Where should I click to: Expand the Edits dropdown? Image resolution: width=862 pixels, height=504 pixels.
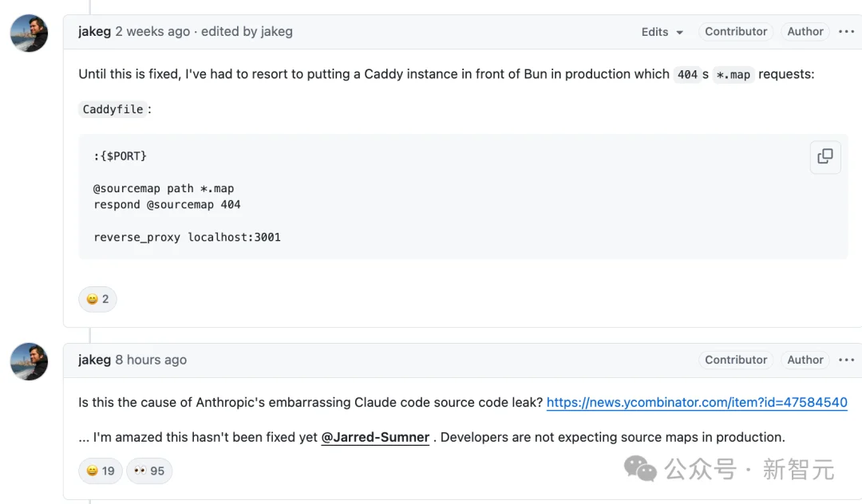[662, 32]
